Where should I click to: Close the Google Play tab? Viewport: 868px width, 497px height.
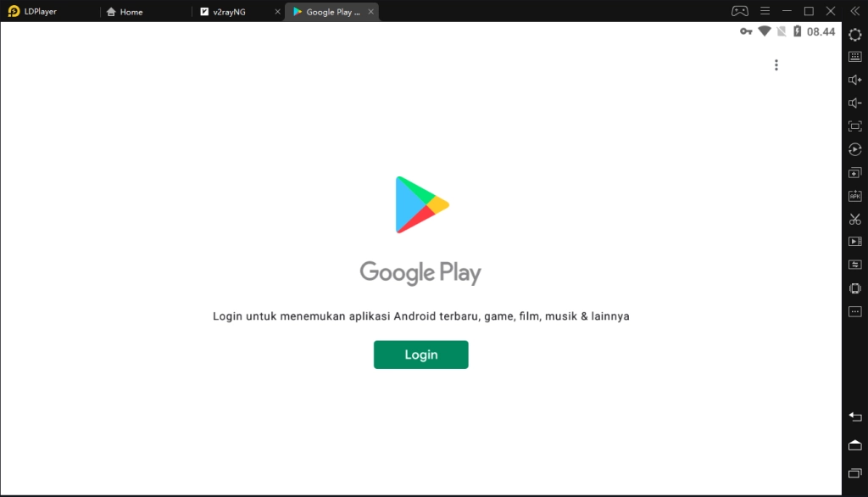click(371, 12)
